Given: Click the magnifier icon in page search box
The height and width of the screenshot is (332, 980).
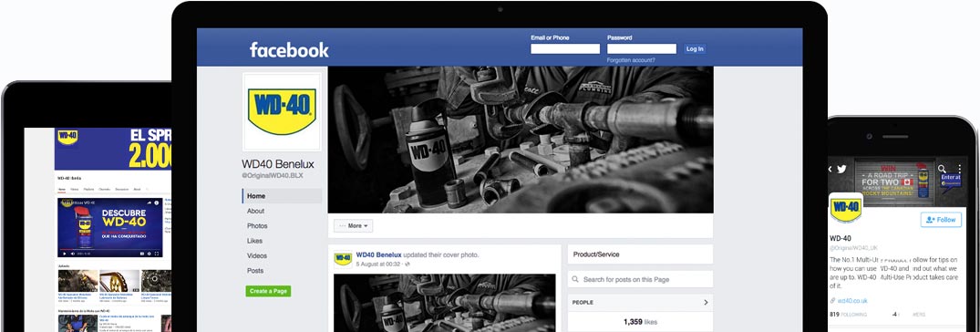Looking at the screenshot, I should (575, 279).
